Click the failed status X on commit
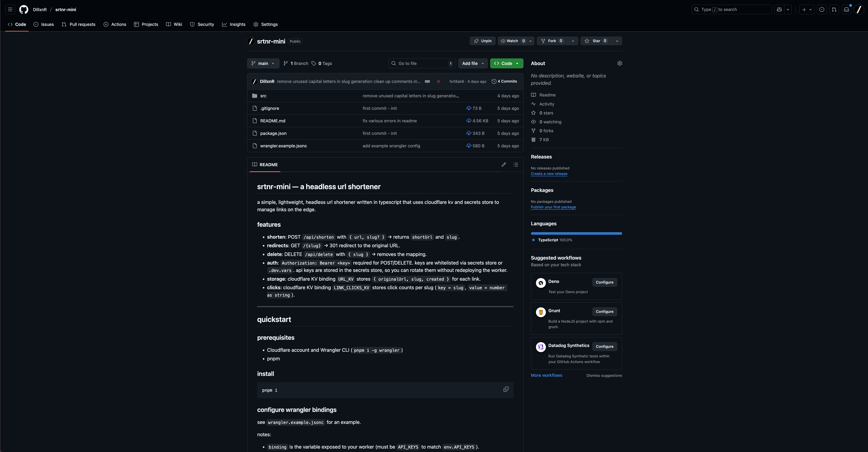868x452 pixels. 438,82
